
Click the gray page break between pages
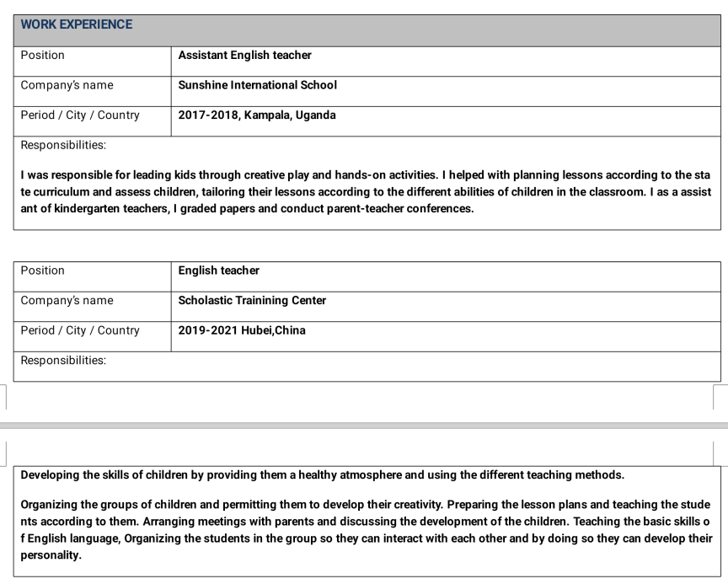click(x=364, y=426)
